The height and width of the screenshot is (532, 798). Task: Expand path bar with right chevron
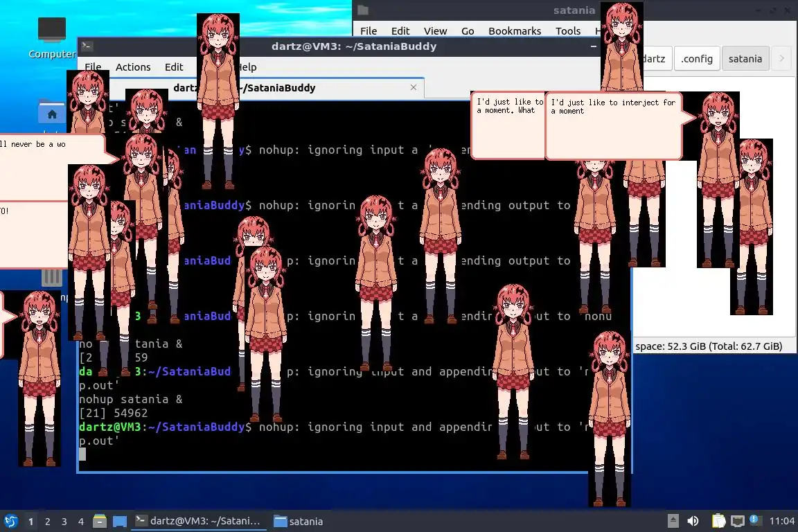point(781,59)
